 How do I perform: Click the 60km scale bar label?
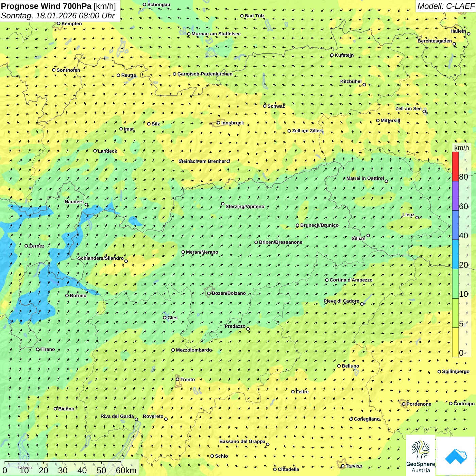point(126,470)
